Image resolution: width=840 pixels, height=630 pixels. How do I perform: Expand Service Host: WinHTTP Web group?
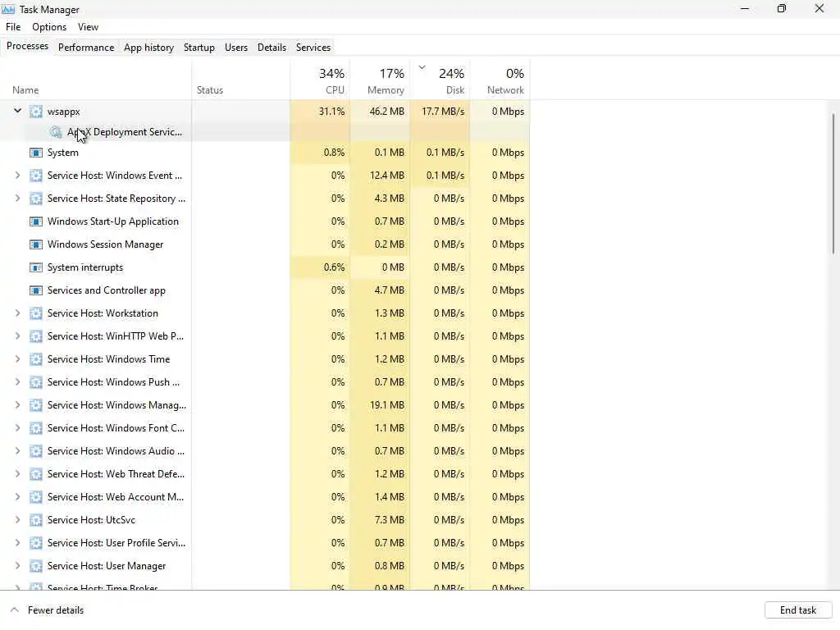pos(17,336)
